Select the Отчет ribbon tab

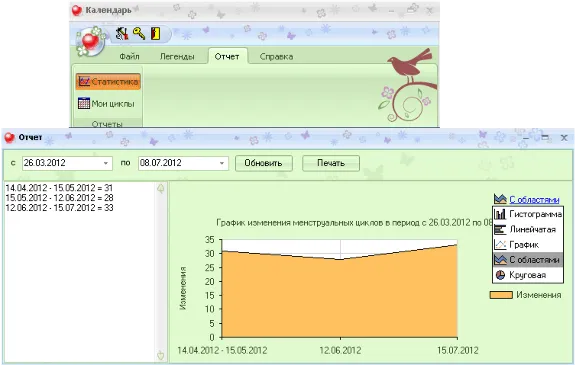[227, 56]
